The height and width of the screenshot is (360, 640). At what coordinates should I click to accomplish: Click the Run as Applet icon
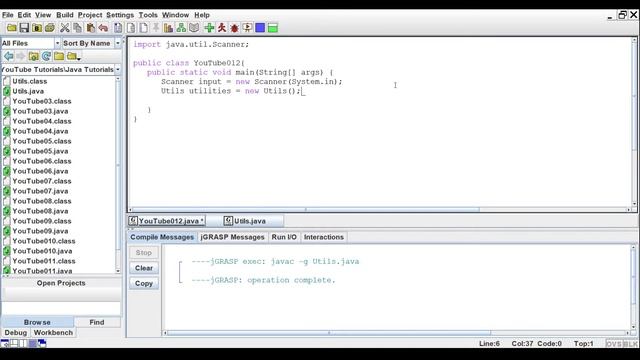pos(247,28)
